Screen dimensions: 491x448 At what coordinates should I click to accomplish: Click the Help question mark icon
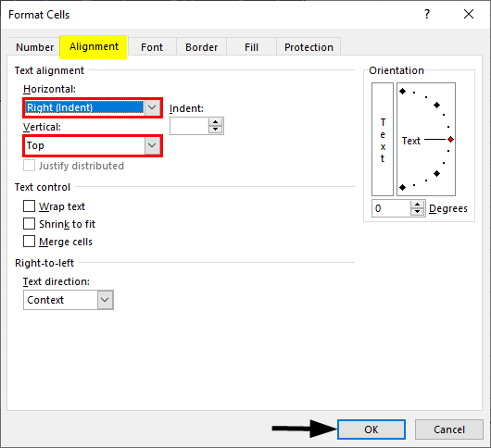[427, 15]
